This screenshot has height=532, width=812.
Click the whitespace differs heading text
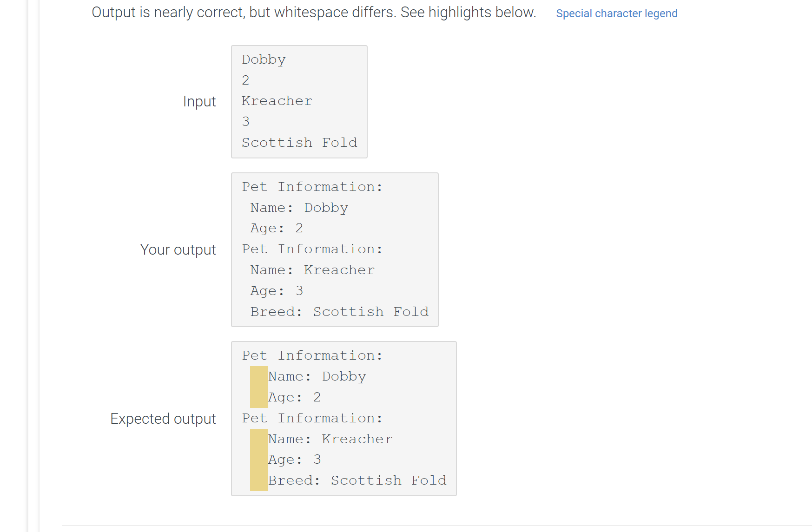(x=313, y=12)
